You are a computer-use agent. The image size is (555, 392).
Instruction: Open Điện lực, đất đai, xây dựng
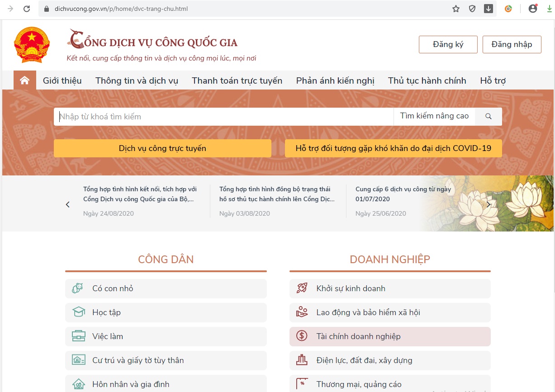click(x=390, y=360)
